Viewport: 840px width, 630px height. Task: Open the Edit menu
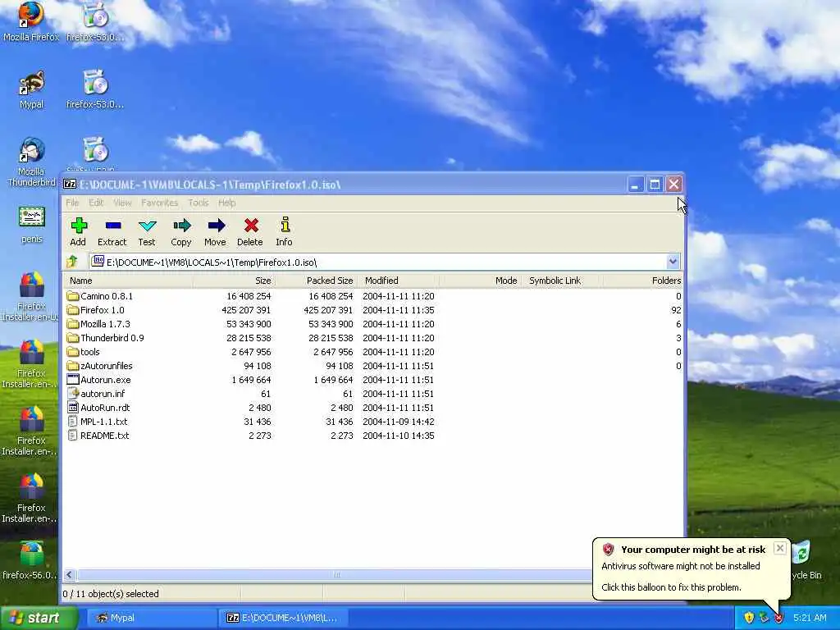[x=96, y=203]
